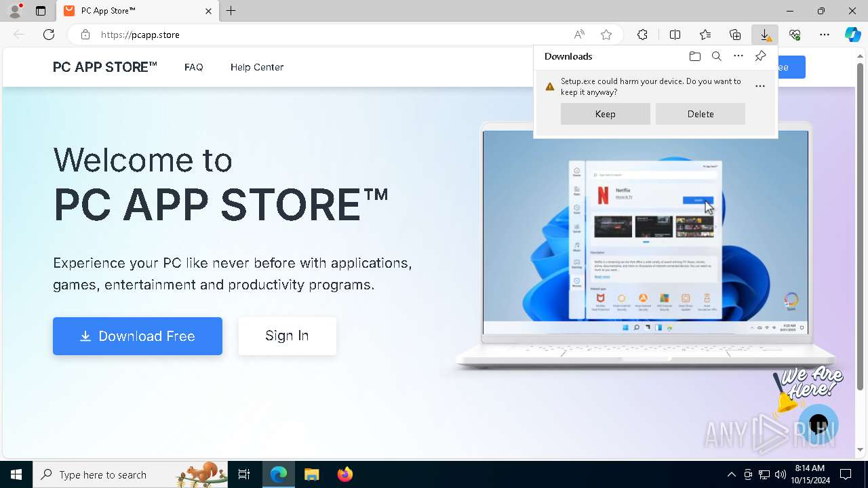View site information lock icon
The image size is (868, 488).
click(x=85, y=35)
